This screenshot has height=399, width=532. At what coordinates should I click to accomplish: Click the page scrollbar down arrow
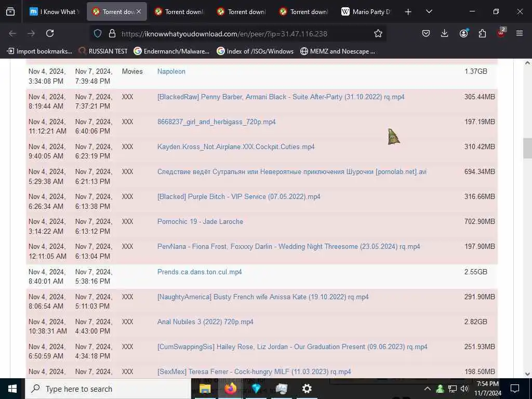tap(527, 374)
